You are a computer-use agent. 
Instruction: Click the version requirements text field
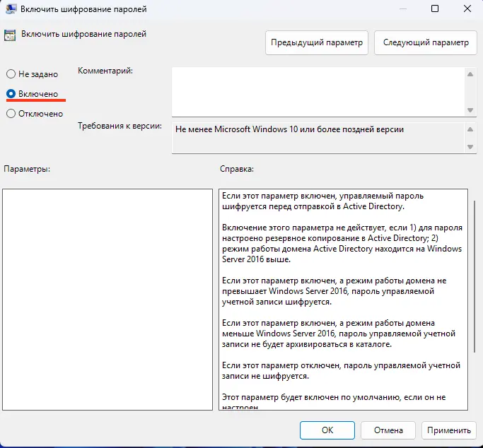point(317,138)
